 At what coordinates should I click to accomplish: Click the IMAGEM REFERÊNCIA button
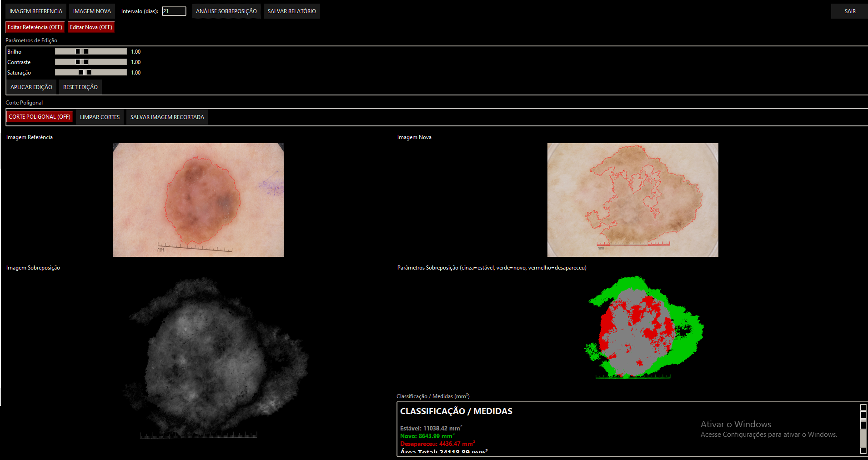[36, 11]
